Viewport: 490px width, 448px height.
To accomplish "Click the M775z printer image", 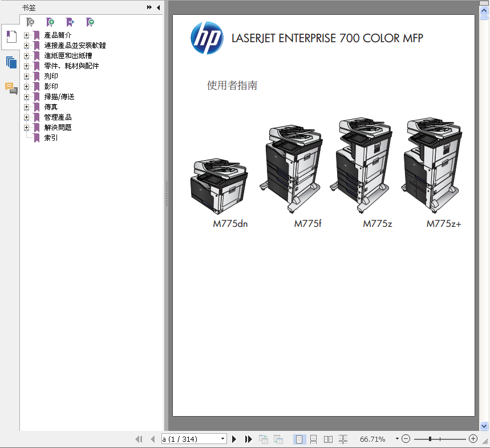I will [361, 165].
